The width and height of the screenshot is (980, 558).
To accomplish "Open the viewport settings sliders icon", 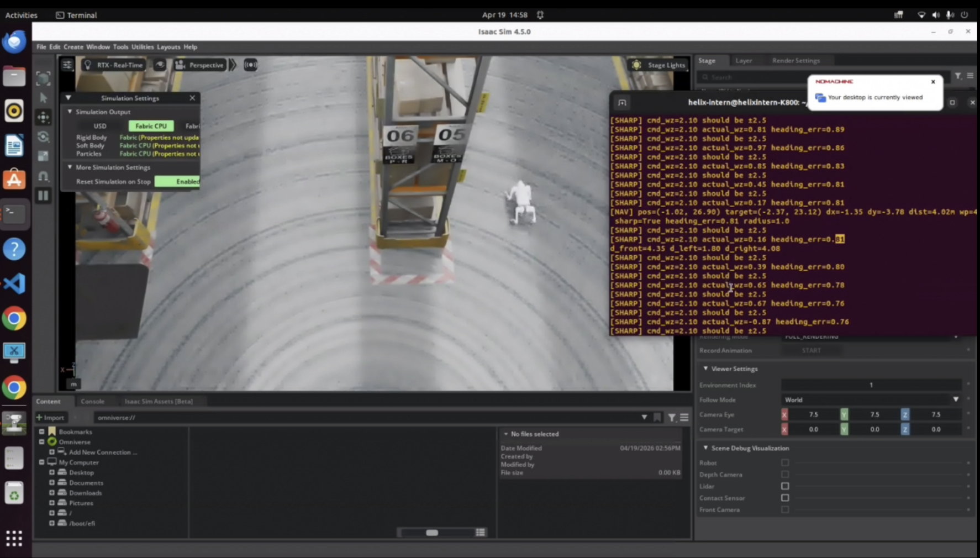I will pyautogui.click(x=67, y=65).
